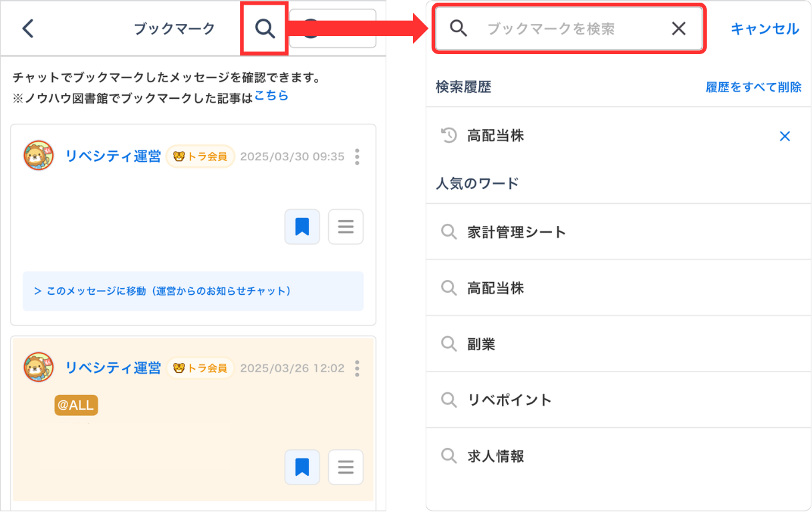Open the kebab menu on the 2025/03/26 message

tap(357, 368)
